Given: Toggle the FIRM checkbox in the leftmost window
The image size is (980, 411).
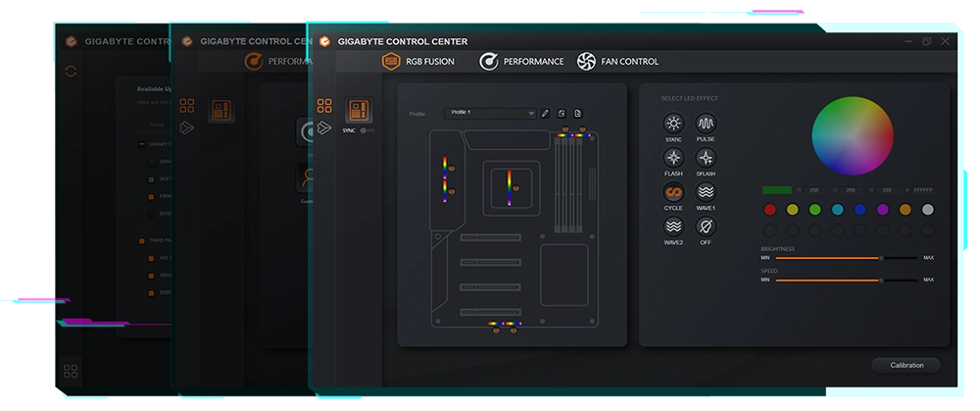Looking at the screenshot, I should [151, 196].
